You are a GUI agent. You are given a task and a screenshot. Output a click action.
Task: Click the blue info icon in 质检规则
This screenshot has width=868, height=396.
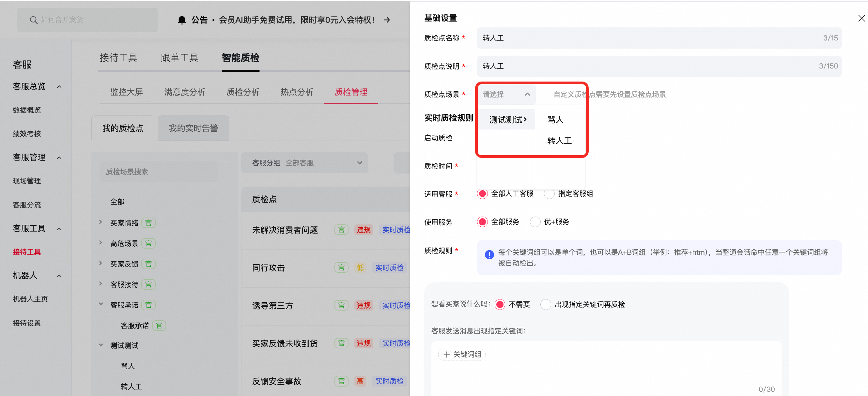[489, 254]
